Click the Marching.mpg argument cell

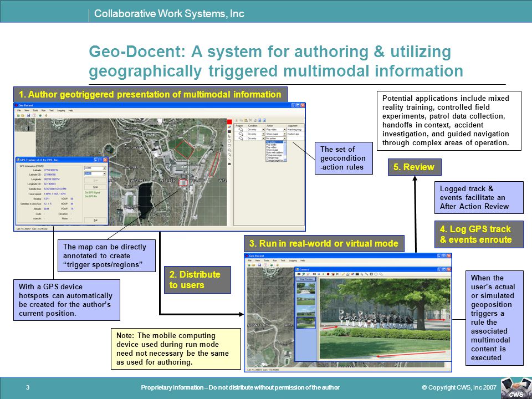[x=295, y=130]
